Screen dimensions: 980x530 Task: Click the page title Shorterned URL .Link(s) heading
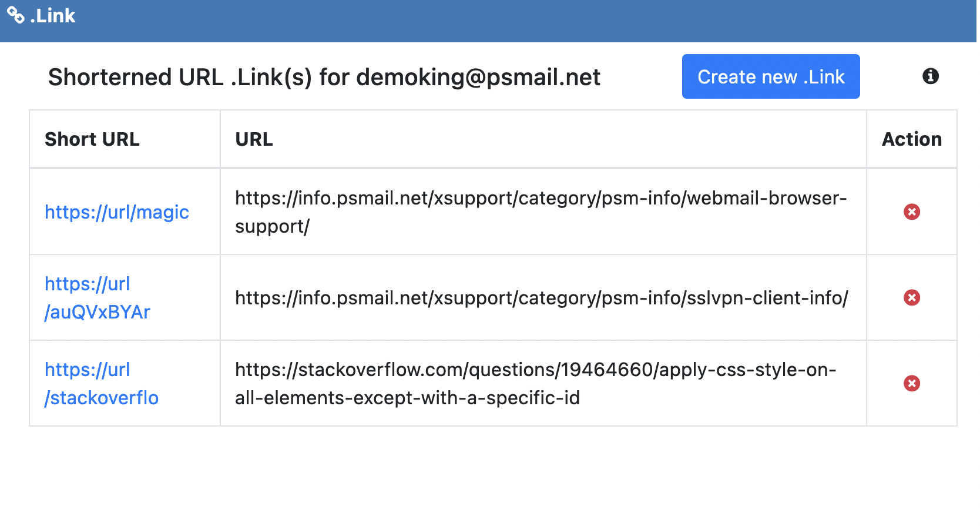pyautogui.click(x=324, y=76)
